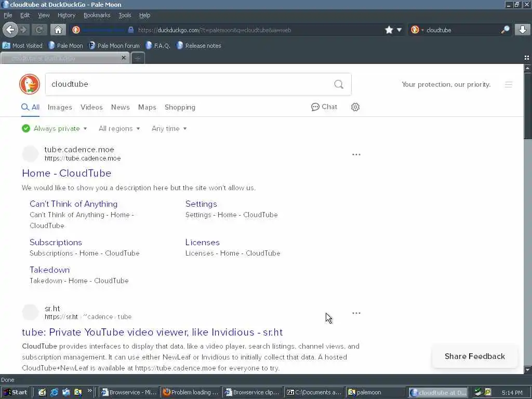Open the Release notes bookmark
Viewport: 532px width, 399px height.
(199, 46)
